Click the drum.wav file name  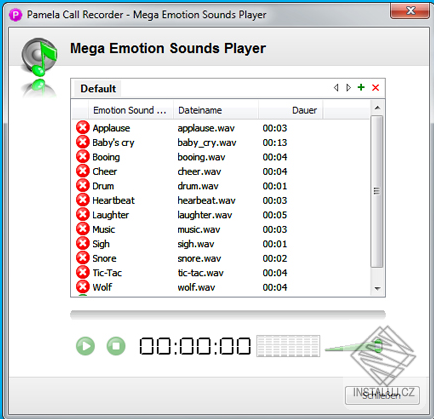coord(198,186)
